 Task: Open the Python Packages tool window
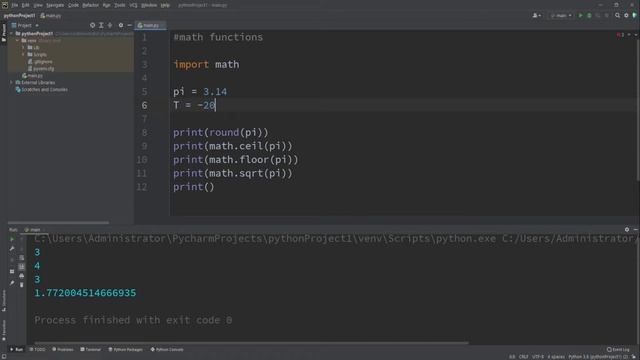click(x=126, y=349)
